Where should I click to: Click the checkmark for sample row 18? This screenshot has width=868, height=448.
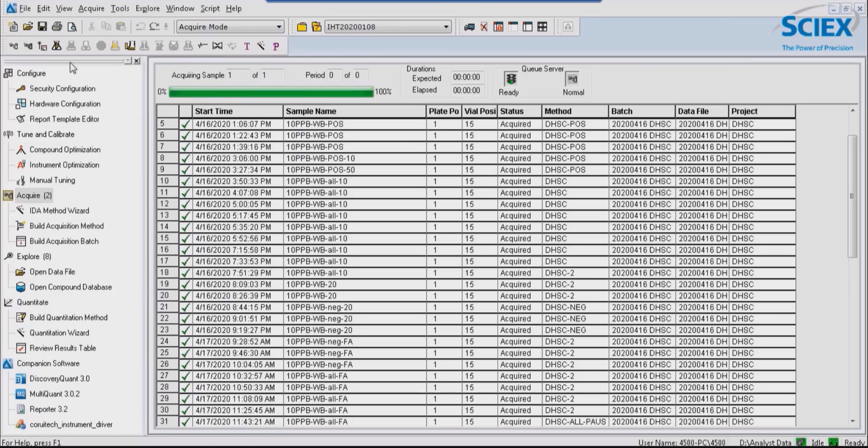(x=185, y=273)
